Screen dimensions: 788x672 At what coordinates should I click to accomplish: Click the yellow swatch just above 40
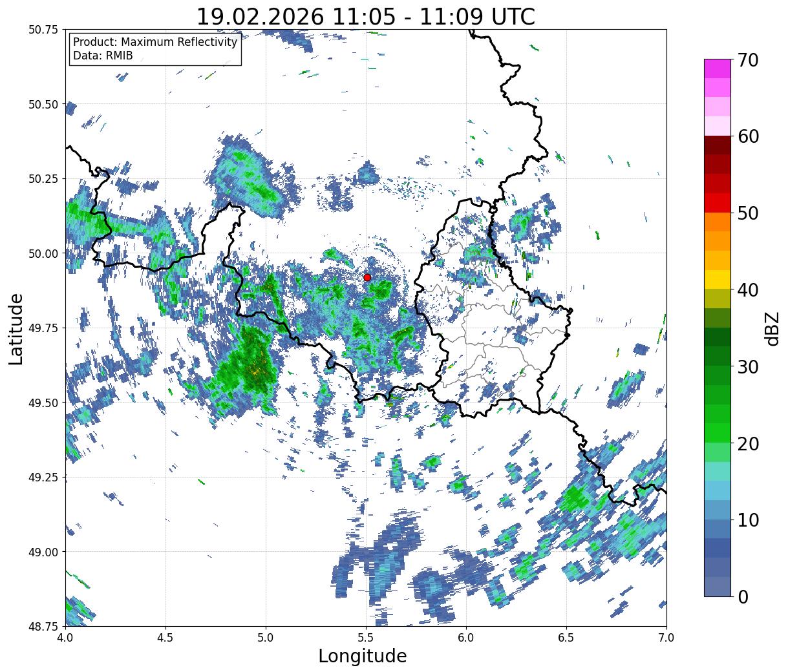click(x=717, y=279)
